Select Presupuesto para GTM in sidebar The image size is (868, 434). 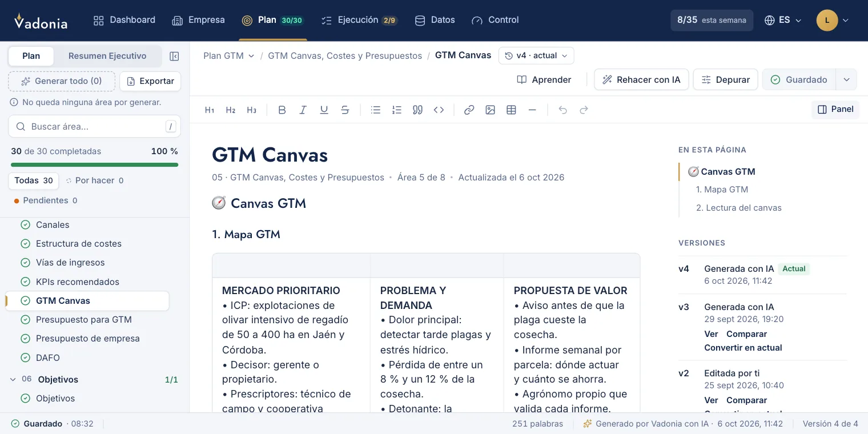[x=87, y=320]
